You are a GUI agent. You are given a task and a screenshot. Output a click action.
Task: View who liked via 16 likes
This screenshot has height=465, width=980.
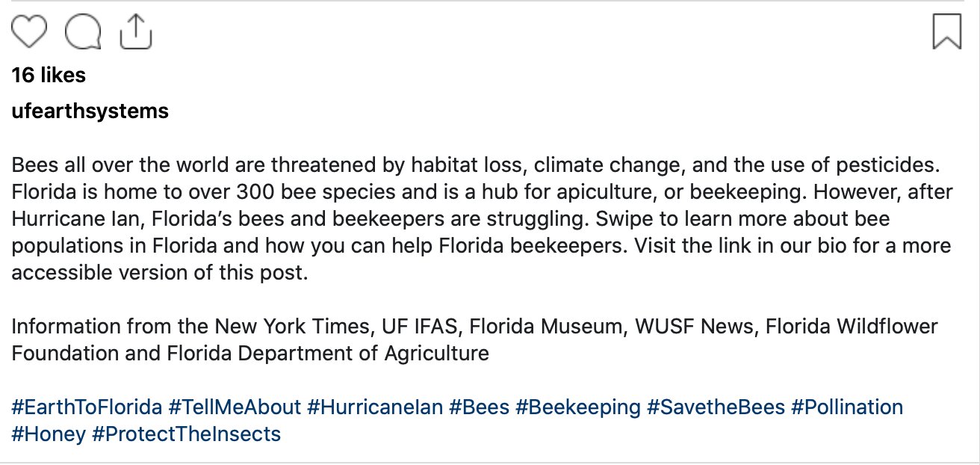[49, 75]
